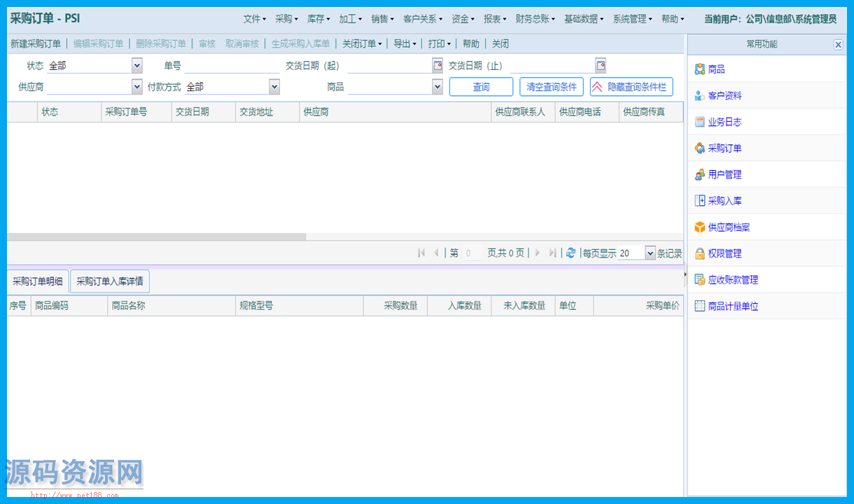Click 审核 toolbar button
The height and width of the screenshot is (504, 854).
coord(207,44)
